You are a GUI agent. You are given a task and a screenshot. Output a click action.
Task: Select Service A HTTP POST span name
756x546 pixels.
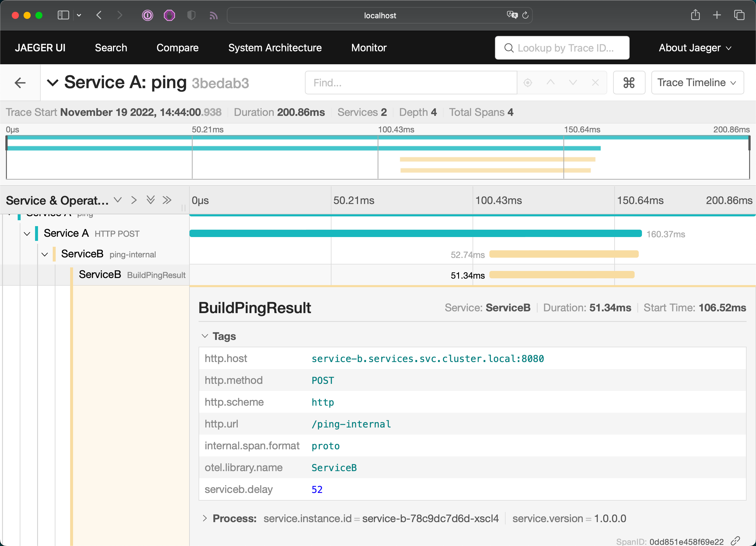click(66, 233)
